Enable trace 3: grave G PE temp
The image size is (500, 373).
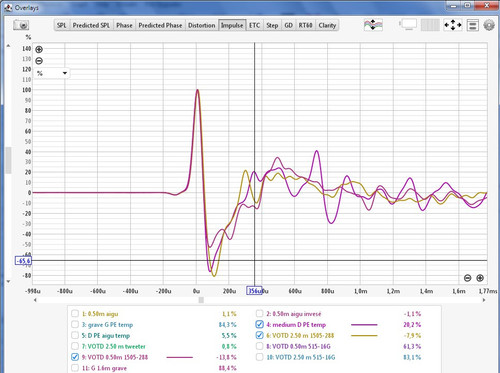75,325
